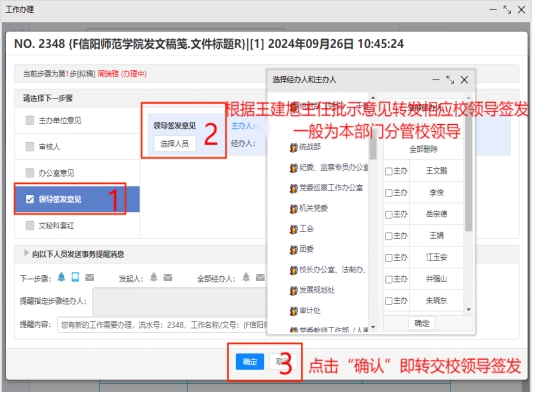Viewport: 533px width, 393px height.
Task: Check 主办 box for 岳宗德
Action: tap(389, 215)
